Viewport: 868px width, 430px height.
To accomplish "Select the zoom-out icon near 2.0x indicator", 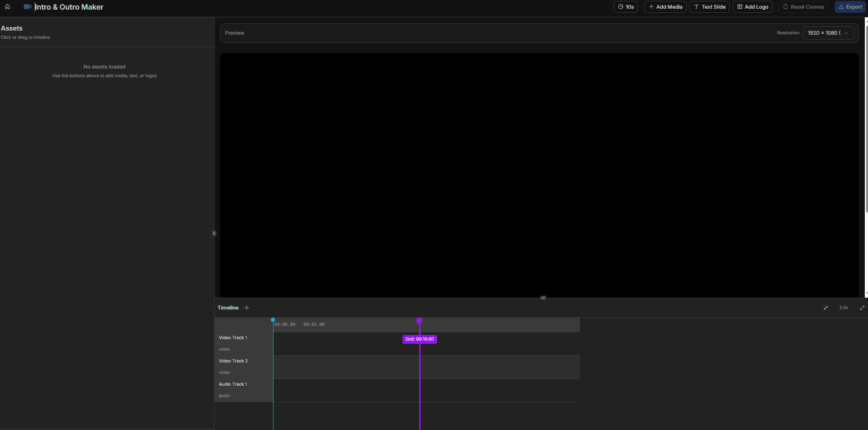I will tap(826, 308).
